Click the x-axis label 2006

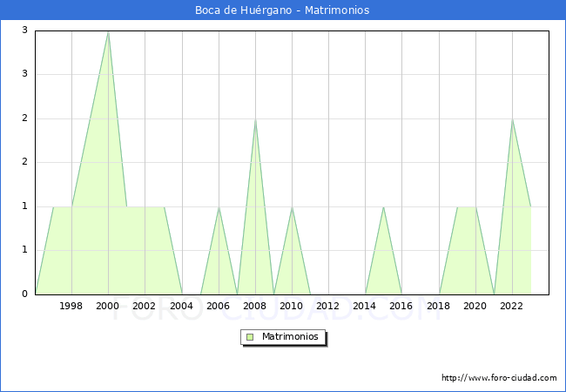[218, 306]
